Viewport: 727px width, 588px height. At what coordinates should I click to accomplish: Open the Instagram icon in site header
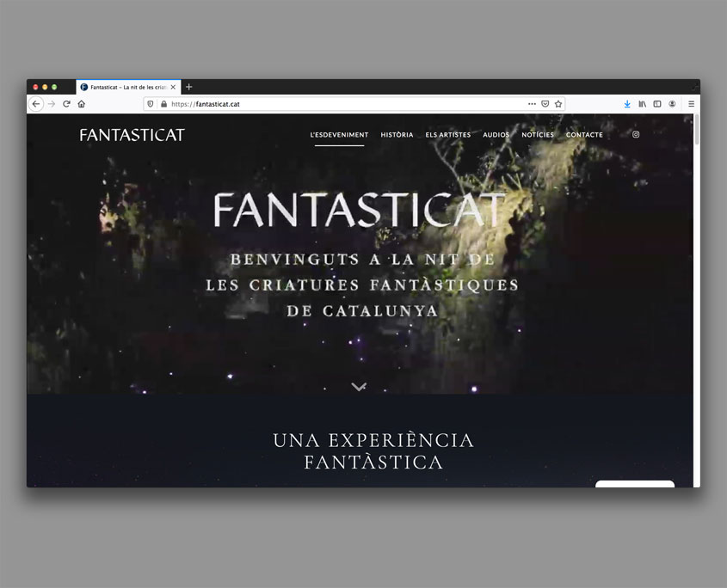click(636, 135)
